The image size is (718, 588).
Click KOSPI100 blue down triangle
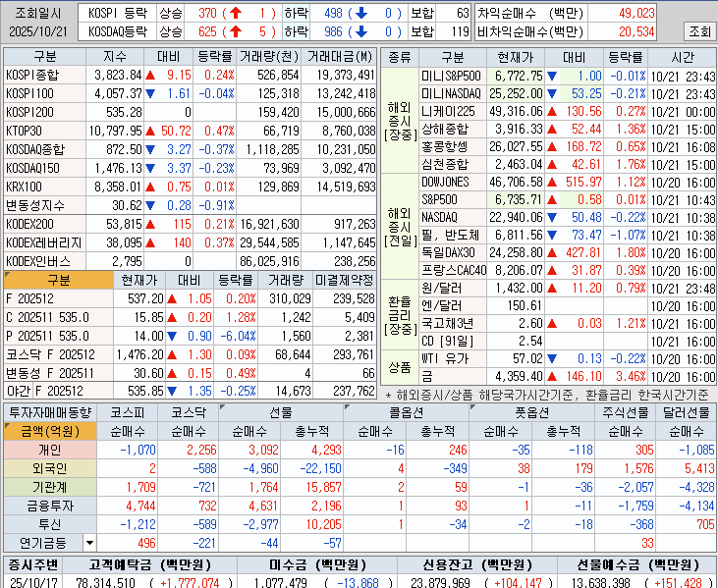pos(150,94)
